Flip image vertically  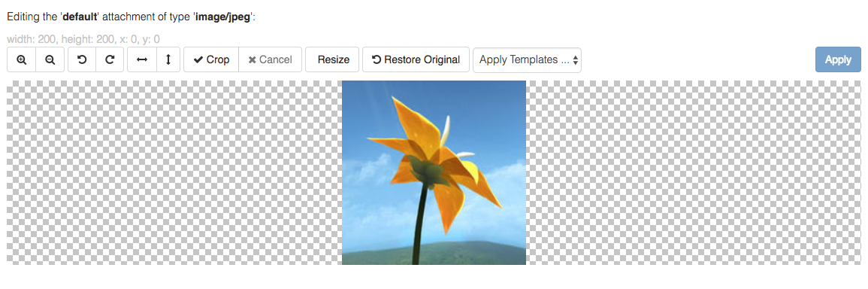click(168, 60)
